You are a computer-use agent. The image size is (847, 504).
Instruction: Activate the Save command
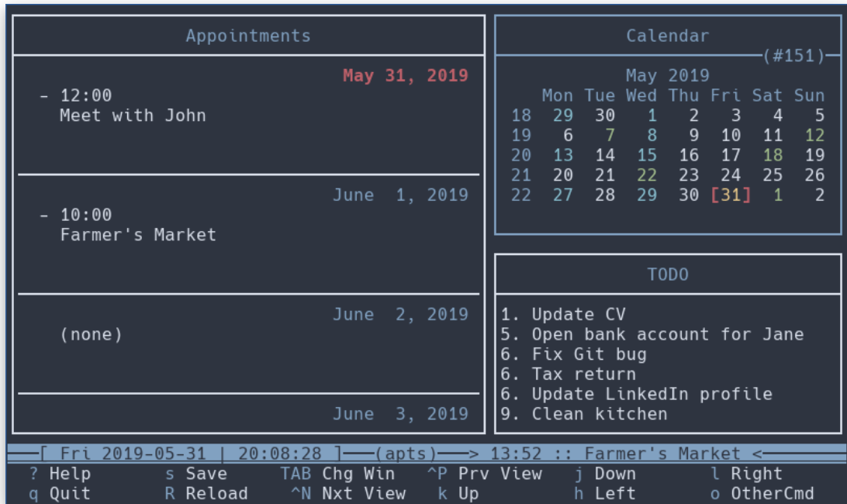(x=206, y=474)
